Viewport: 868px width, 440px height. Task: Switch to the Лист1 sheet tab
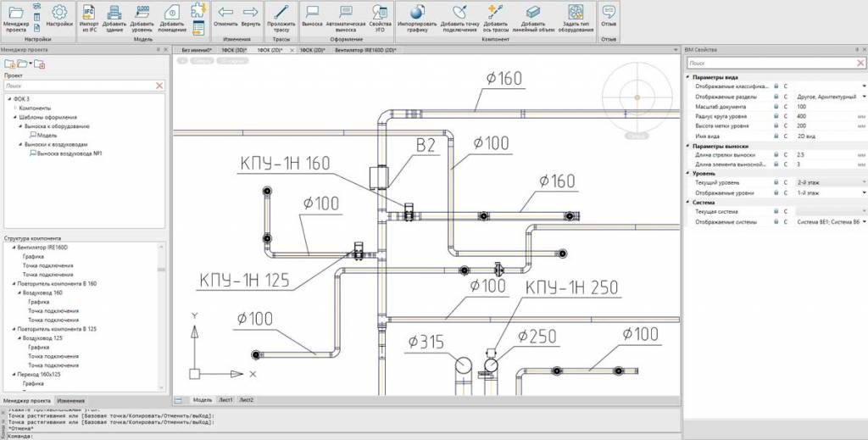(x=225, y=399)
